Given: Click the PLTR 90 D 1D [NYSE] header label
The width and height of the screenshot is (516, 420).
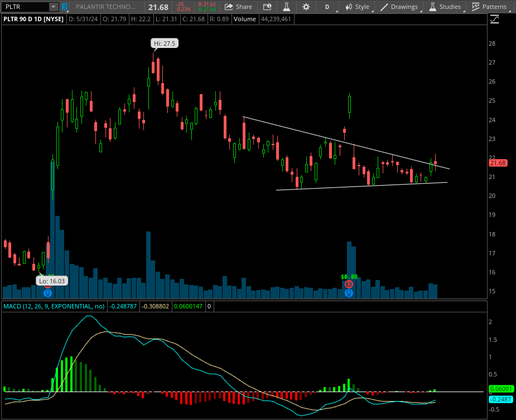Looking at the screenshot, I should click(33, 19).
